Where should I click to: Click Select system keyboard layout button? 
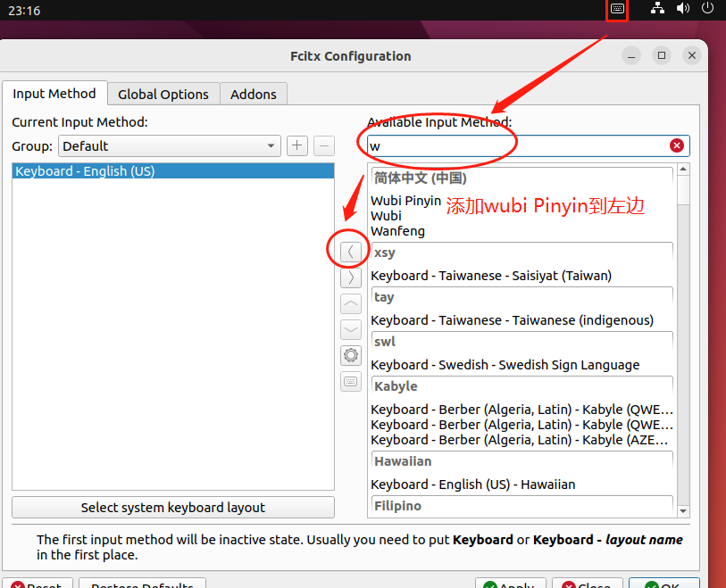(x=173, y=508)
